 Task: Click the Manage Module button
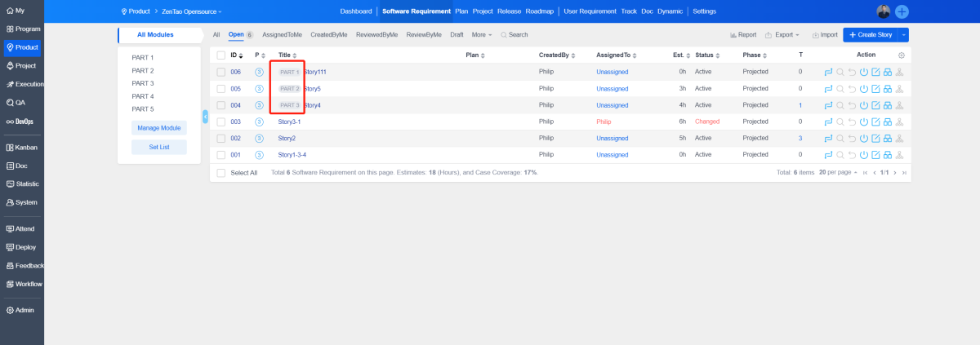(159, 128)
